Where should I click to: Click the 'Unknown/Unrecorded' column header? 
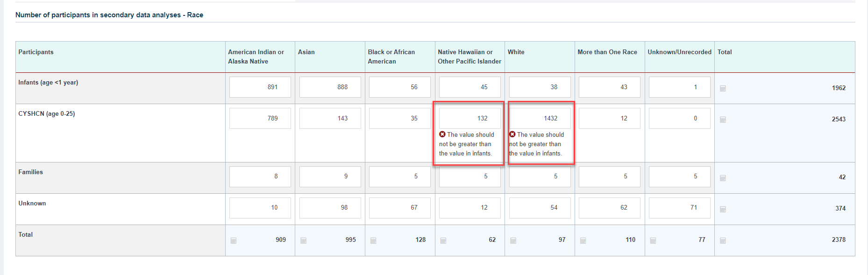679,52
